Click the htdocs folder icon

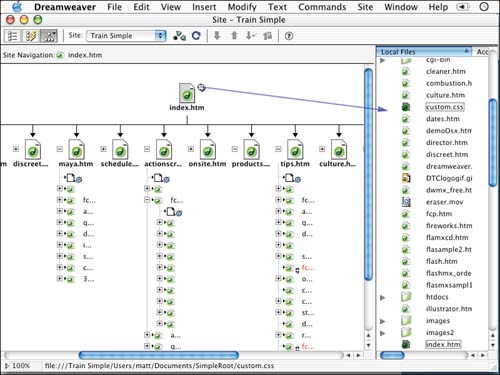pyautogui.click(x=406, y=297)
